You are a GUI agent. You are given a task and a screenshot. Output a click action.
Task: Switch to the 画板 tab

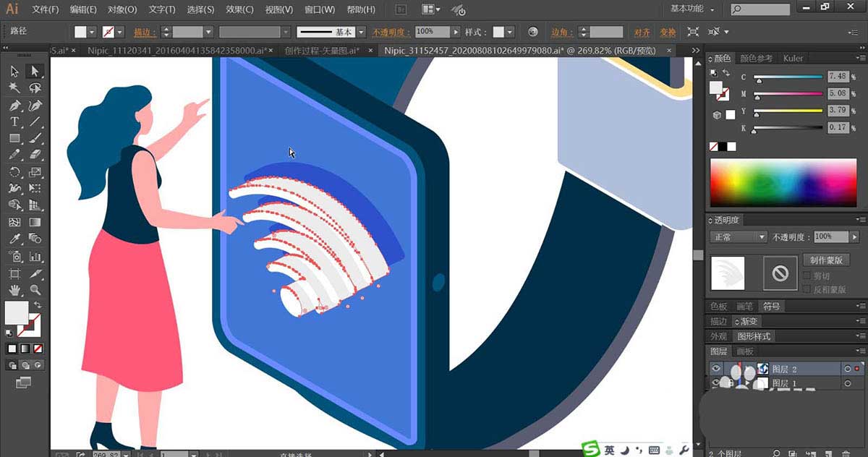[x=745, y=351]
